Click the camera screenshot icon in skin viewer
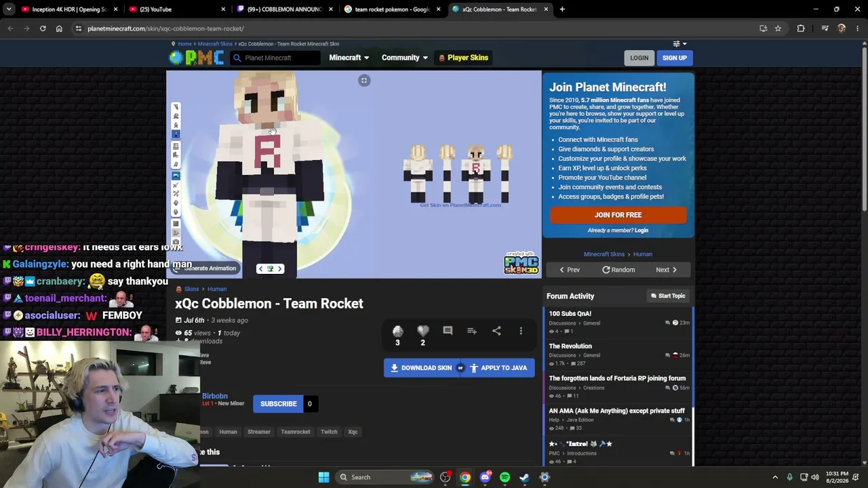Screen dimensions: 868x488 [x=176, y=242]
